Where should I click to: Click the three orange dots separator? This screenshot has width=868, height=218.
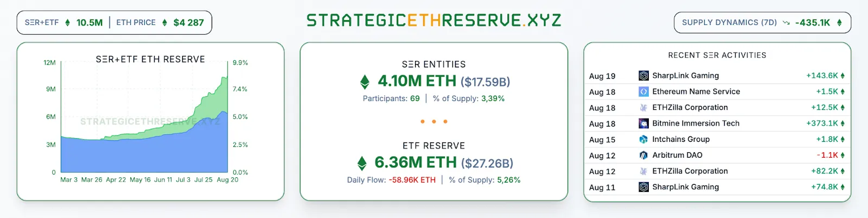pos(434,122)
